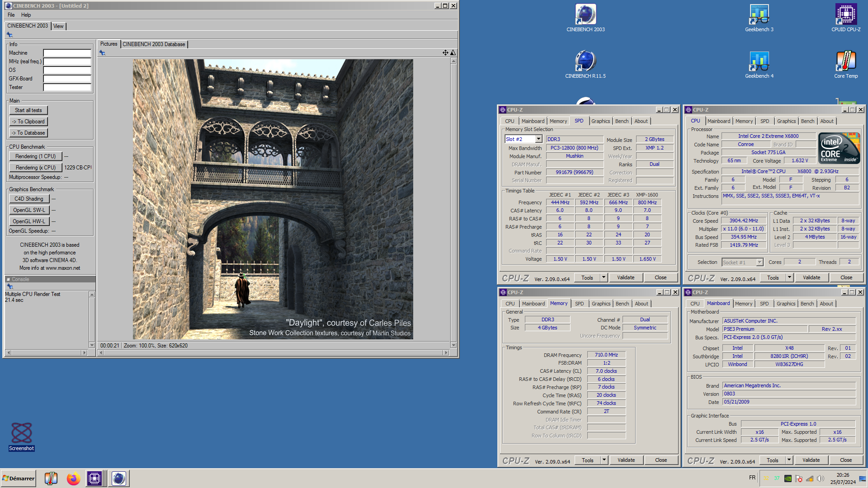This screenshot has height=488, width=868.
Task: Click the pin icon below the CINEBENCH 2003 tab
Action: tap(9, 35)
